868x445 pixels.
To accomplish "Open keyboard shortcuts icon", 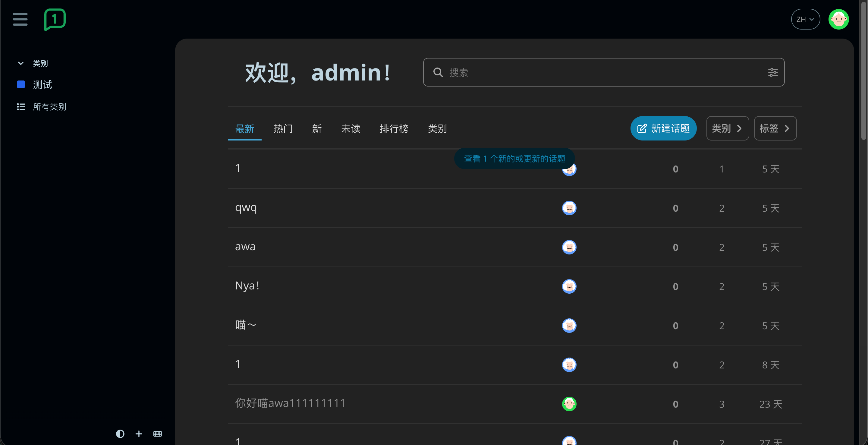I will click(157, 434).
